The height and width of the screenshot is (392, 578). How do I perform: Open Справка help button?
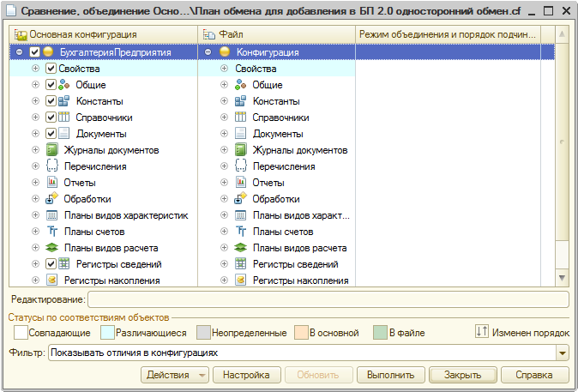[534, 375]
